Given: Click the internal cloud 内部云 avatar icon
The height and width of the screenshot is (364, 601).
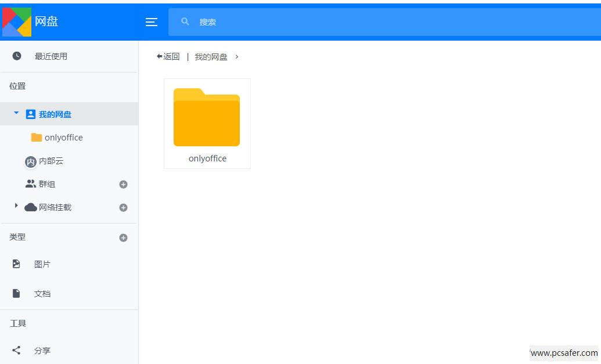Looking at the screenshot, I should pyautogui.click(x=30, y=161).
